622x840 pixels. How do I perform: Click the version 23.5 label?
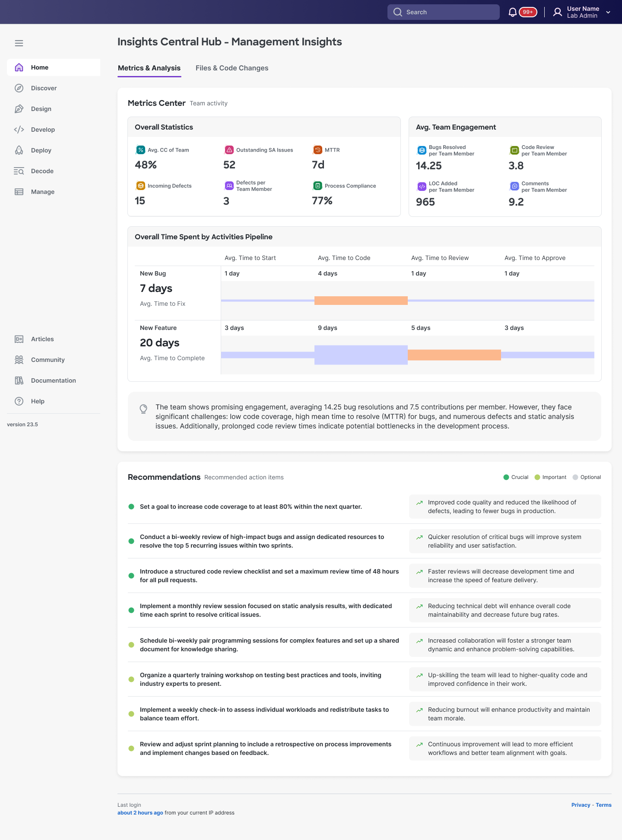coord(22,425)
